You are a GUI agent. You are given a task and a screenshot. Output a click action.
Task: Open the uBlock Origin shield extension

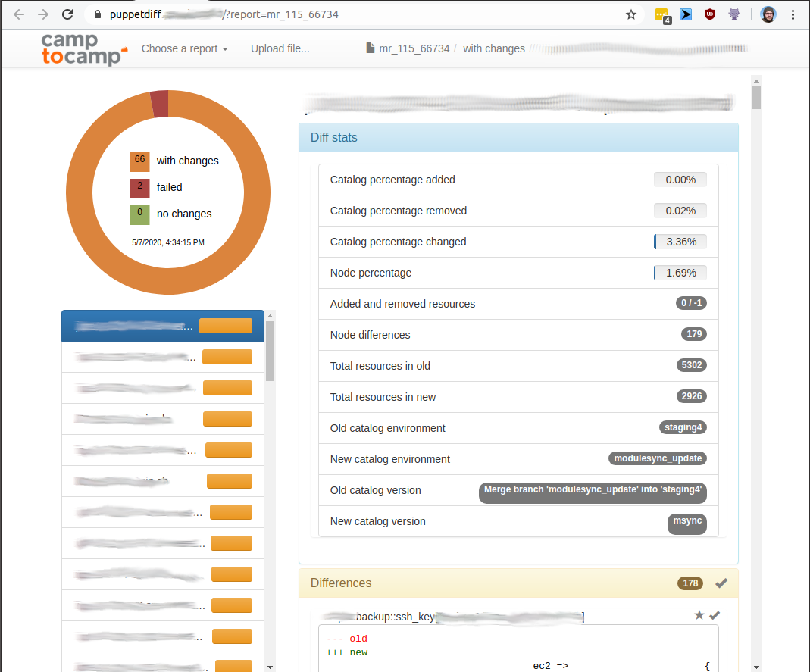(x=710, y=14)
